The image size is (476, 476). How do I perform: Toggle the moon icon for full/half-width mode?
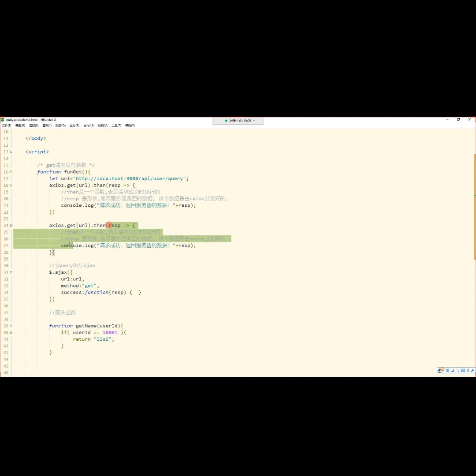[x=453, y=371]
